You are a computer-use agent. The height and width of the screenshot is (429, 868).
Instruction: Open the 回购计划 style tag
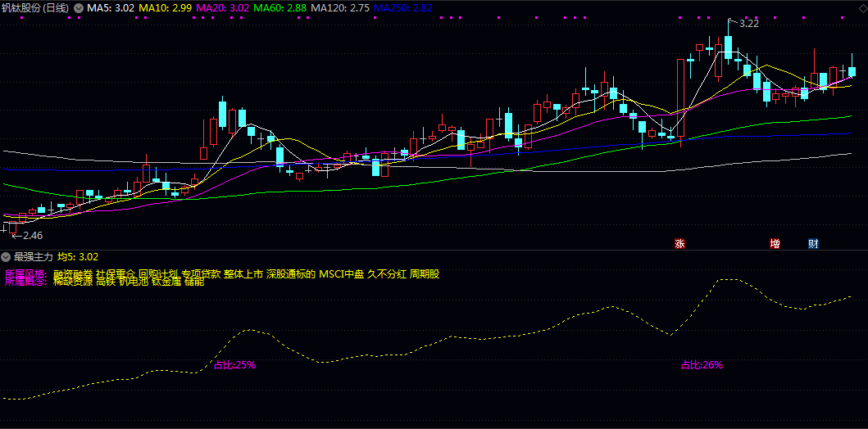158,273
